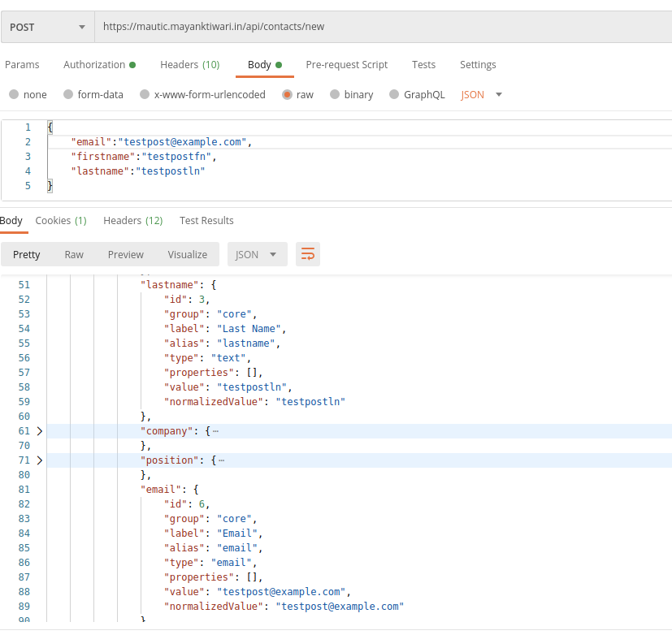This screenshot has height=635, width=672.
Task: Click the "label": "Last Name" line
Action: coord(225,328)
